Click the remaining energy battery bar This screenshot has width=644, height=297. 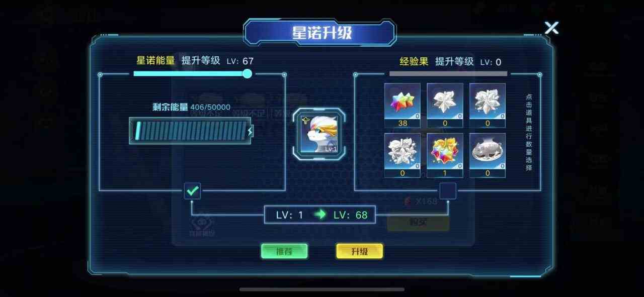pos(191,131)
